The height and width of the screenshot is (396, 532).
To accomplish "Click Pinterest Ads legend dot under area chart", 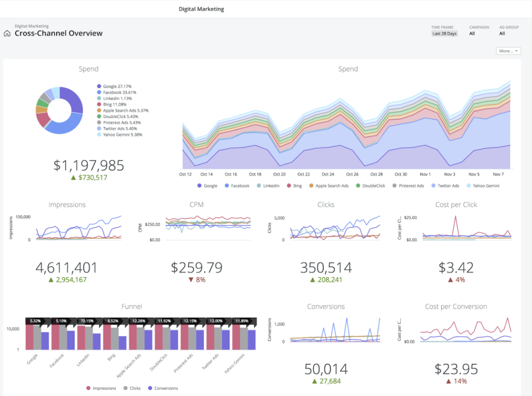I will [395, 185].
